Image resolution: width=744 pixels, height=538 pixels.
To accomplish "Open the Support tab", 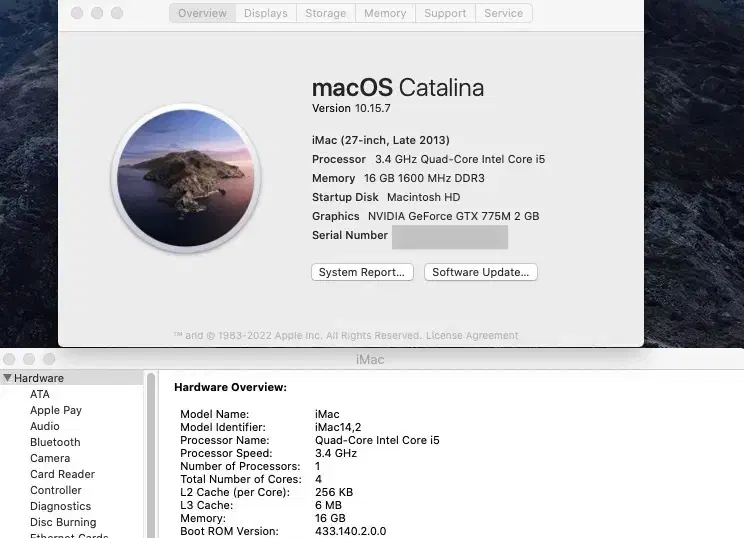I will (x=445, y=13).
